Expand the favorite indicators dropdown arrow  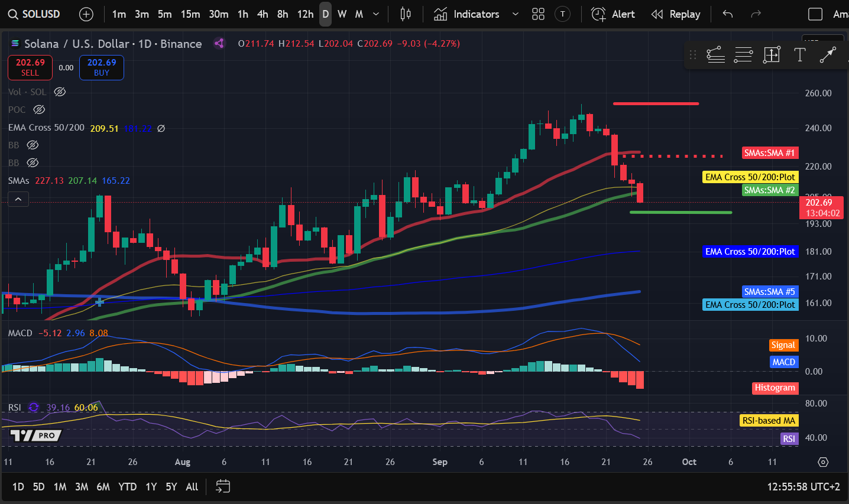515,14
